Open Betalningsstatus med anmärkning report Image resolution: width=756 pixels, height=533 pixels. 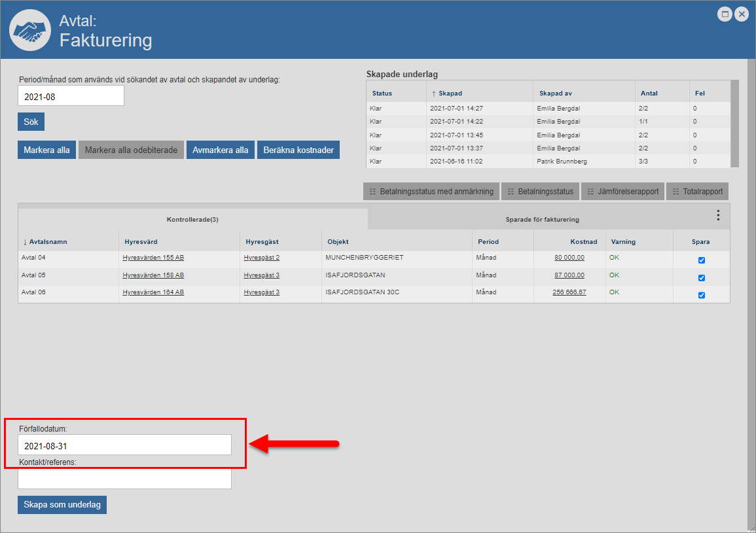[x=431, y=192]
